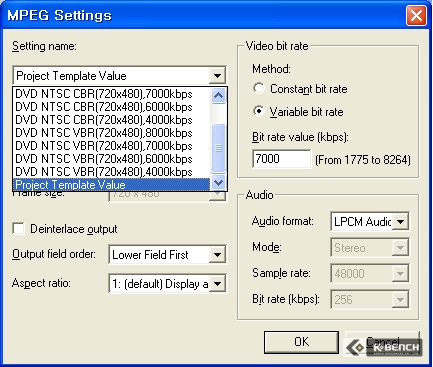Click the preset list scroll up arrow
This screenshot has width=433, height=367.
click(x=218, y=96)
